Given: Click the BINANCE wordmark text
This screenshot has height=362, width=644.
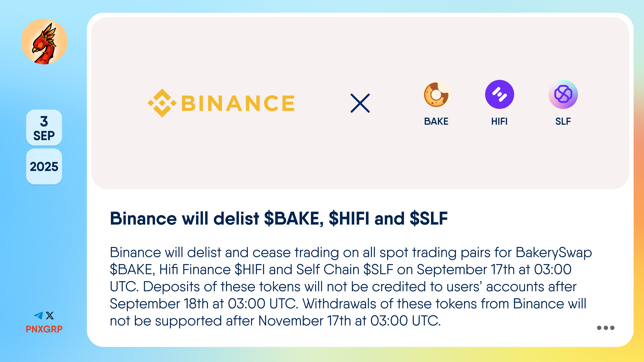Looking at the screenshot, I should coord(238,103).
